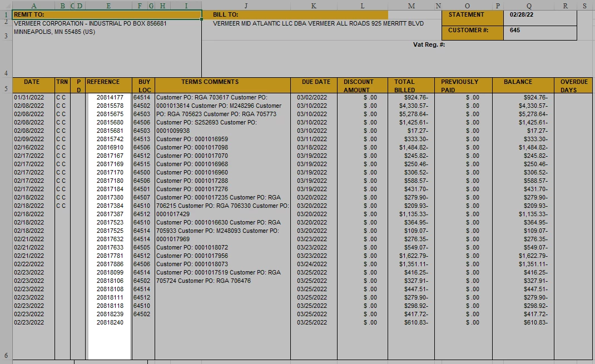This screenshot has height=364, width=595.
Task: Select reference 20817167
Action: tap(110, 156)
